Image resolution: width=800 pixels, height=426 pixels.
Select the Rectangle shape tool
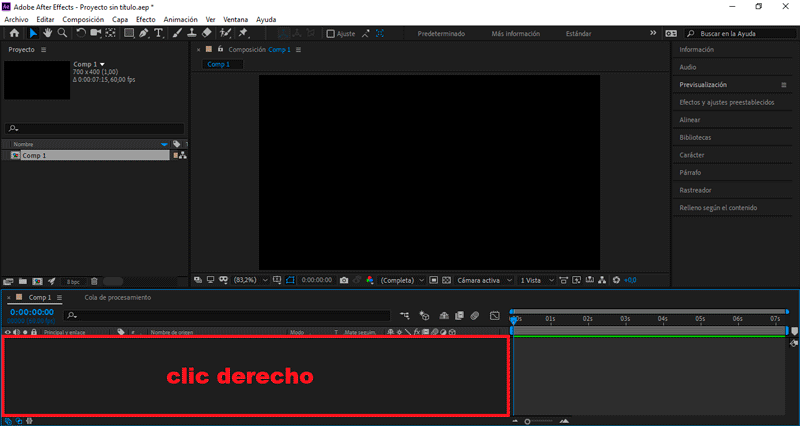(x=129, y=33)
